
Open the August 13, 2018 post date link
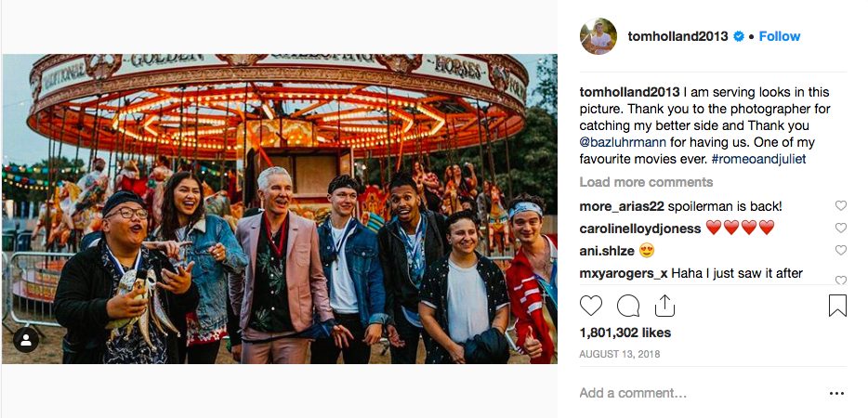click(620, 354)
